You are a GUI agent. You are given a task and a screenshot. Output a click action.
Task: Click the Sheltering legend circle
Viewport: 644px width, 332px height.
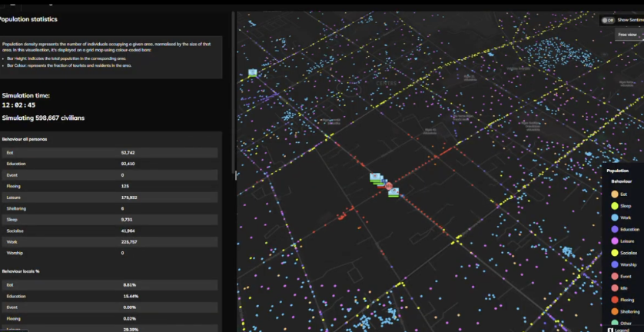click(x=613, y=310)
